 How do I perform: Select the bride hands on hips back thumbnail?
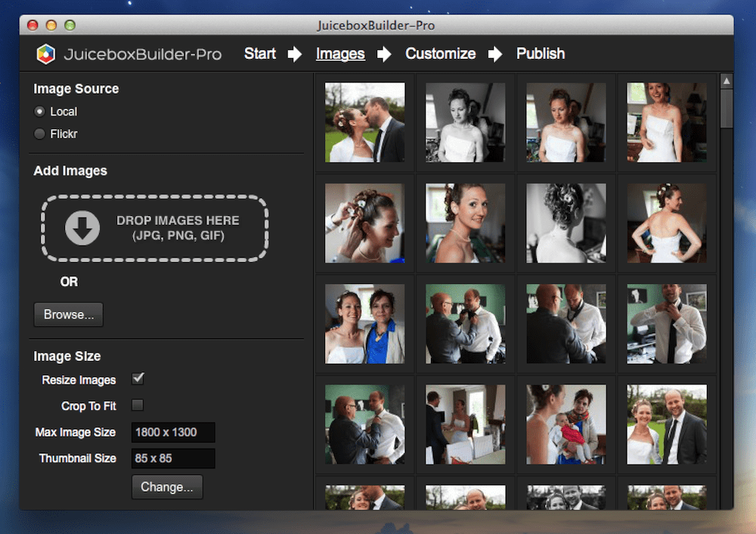[667, 223]
